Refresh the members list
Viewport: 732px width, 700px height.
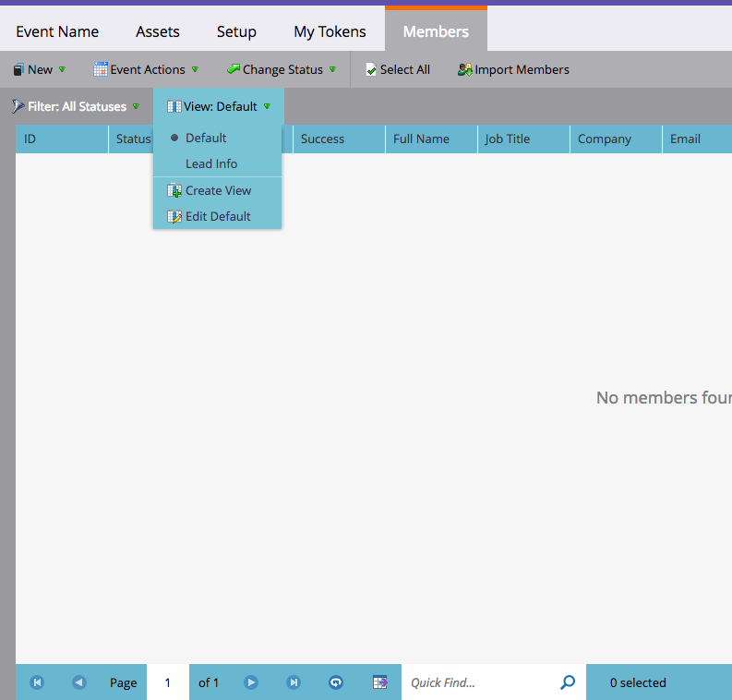(336, 682)
